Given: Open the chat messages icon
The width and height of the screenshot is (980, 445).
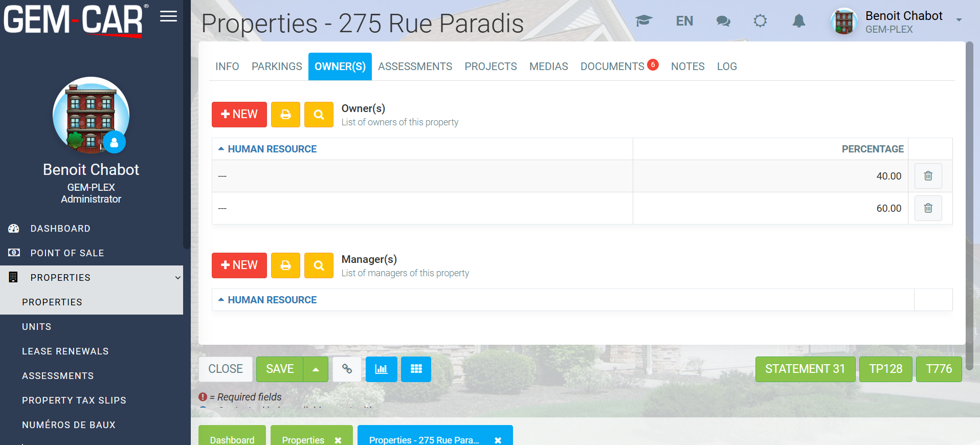Looking at the screenshot, I should (723, 21).
